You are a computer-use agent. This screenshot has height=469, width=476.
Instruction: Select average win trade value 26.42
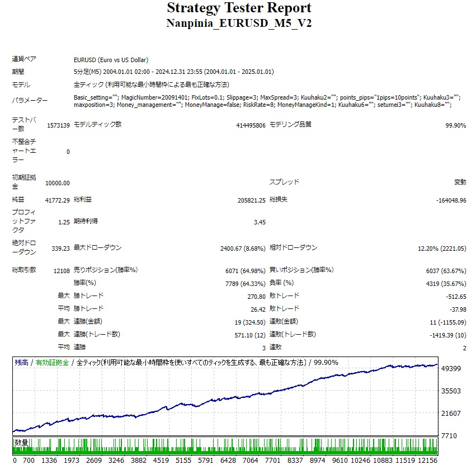(258, 309)
